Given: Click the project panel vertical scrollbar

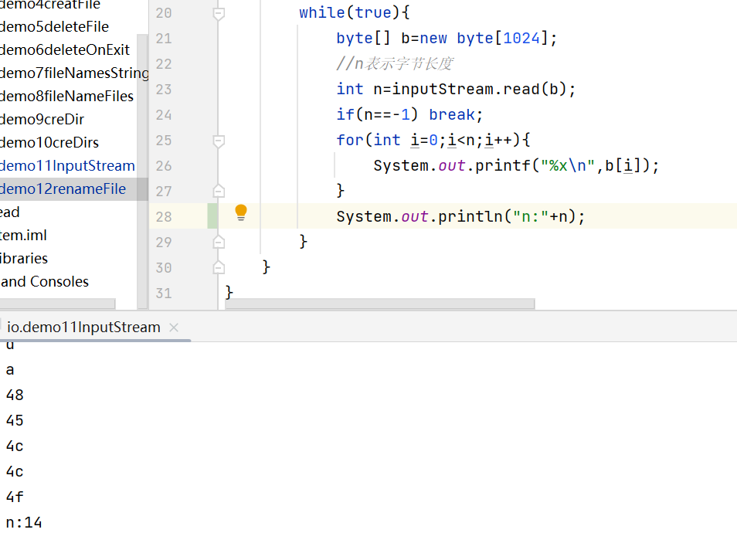Looking at the screenshot, I should [142, 171].
